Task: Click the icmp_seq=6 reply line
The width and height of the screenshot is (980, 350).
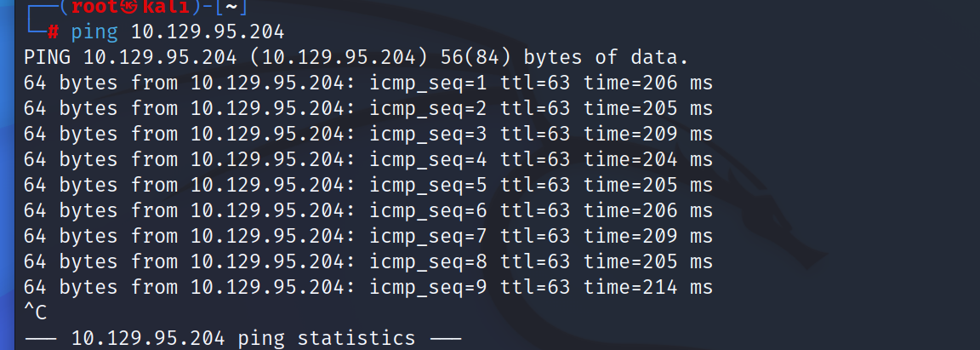Action: tap(368, 211)
